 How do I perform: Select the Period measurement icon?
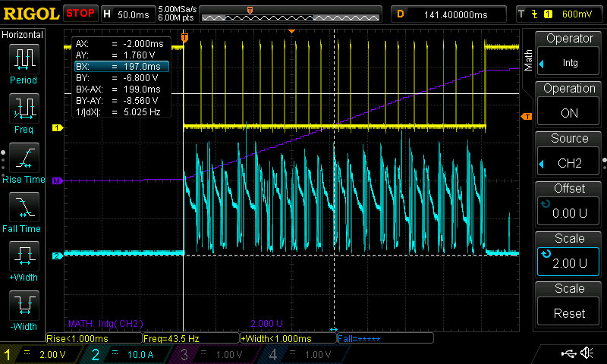(23, 63)
